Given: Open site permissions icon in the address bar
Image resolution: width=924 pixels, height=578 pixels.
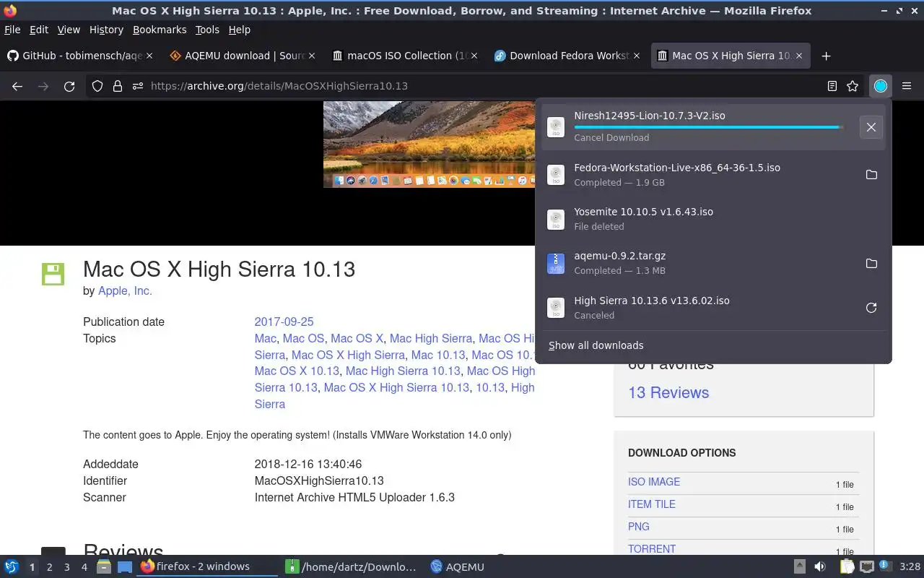Looking at the screenshot, I should [x=138, y=86].
